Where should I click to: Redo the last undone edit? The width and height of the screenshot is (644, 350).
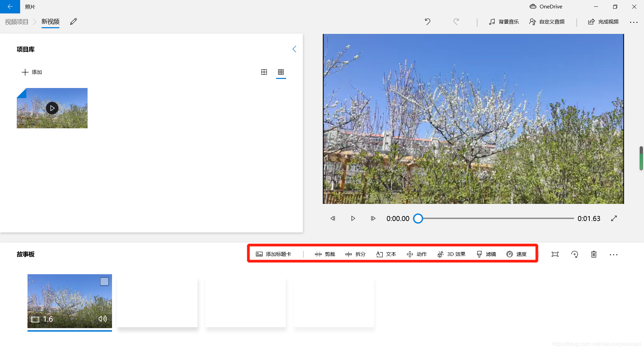click(x=456, y=22)
